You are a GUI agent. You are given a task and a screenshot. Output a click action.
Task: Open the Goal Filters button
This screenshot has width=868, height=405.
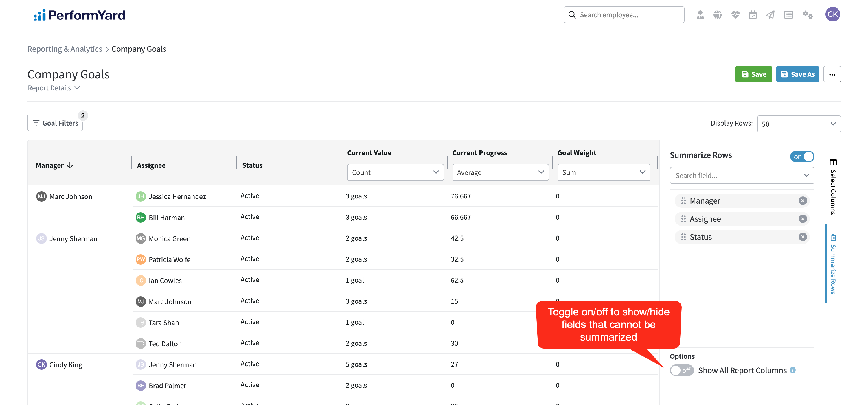coord(55,123)
